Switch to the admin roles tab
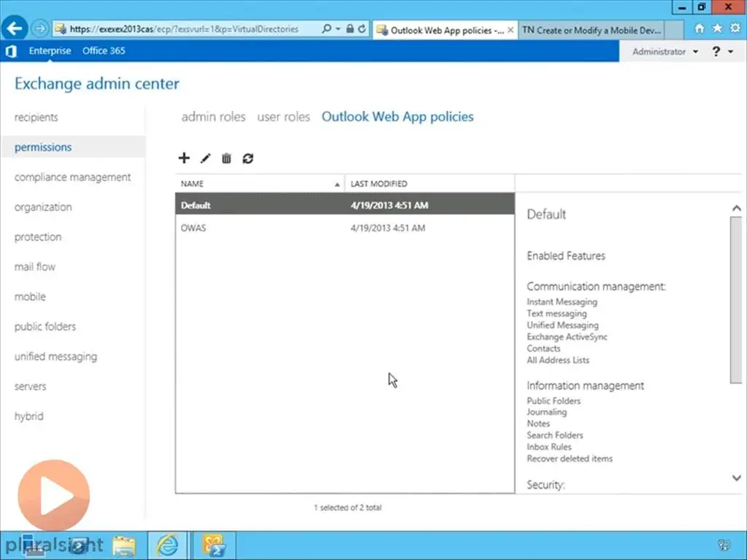The height and width of the screenshot is (560, 747). [214, 117]
